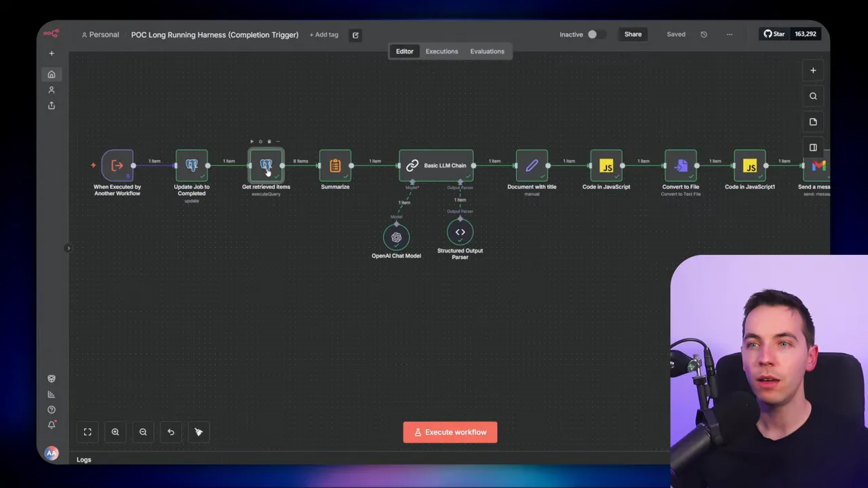Add a tag to the workflow
The height and width of the screenshot is (488, 868).
tap(323, 35)
